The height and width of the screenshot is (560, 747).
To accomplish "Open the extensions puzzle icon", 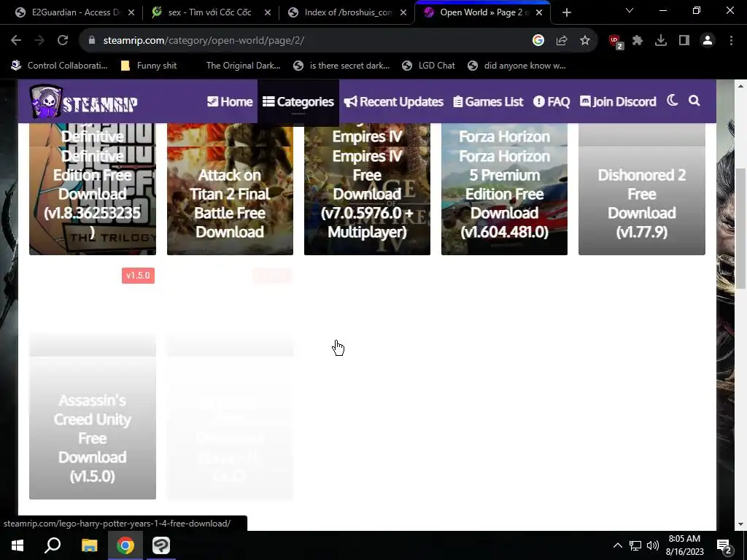I will [x=638, y=41].
